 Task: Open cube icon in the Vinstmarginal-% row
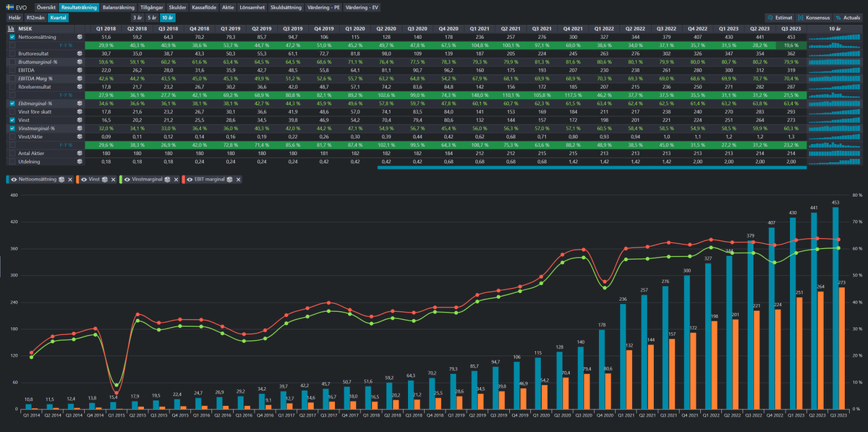pyautogui.click(x=80, y=128)
